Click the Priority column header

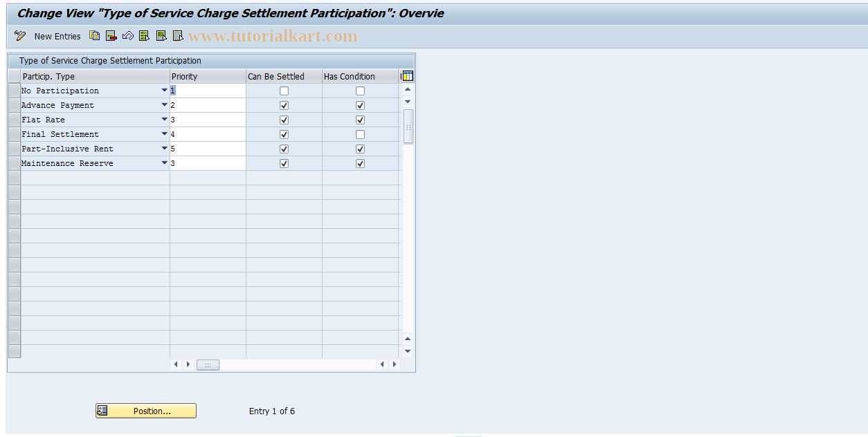click(x=208, y=76)
